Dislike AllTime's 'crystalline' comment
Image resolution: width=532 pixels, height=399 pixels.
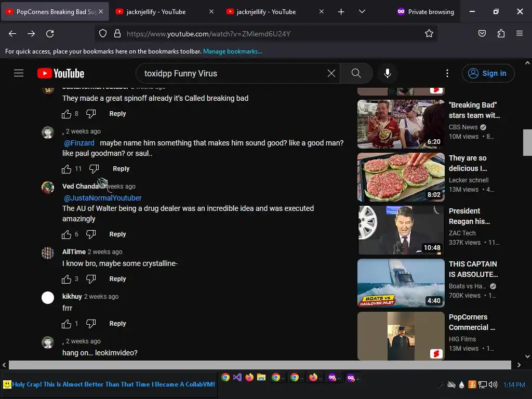tap(91, 279)
